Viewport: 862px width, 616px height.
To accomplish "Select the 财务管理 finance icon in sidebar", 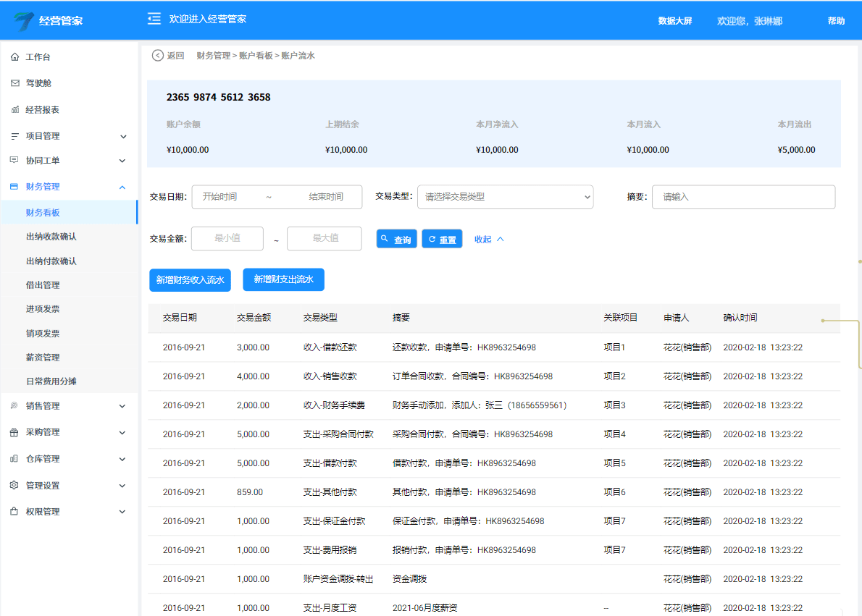I will pos(13,186).
